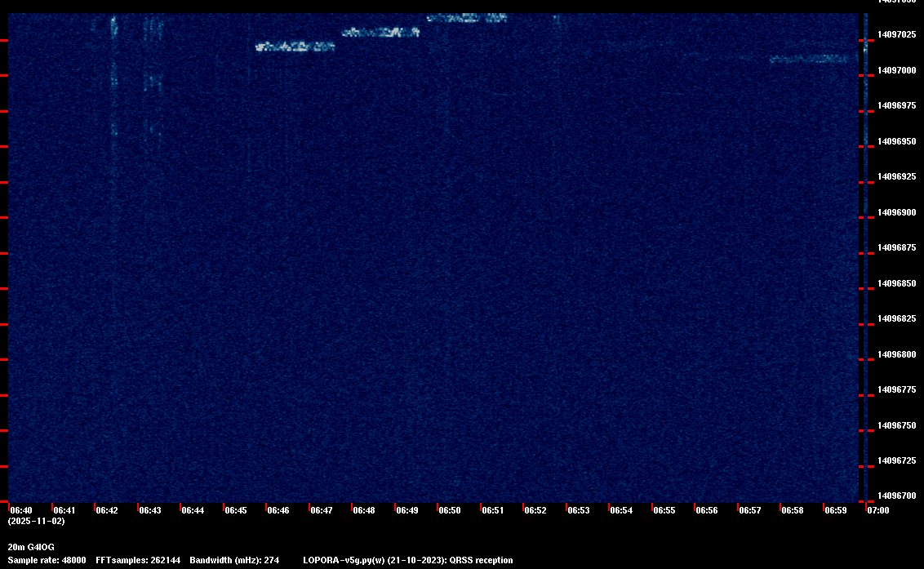Select the 14096850 frequency label
This screenshot has width=924, height=569.
click(897, 283)
